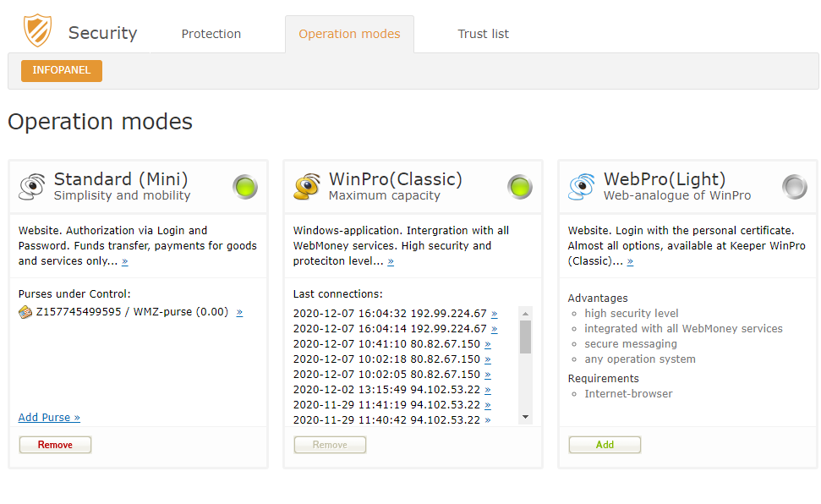Click 'integrated with all WebMoney services' item
This screenshot has width=821, height=504.
(x=683, y=328)
